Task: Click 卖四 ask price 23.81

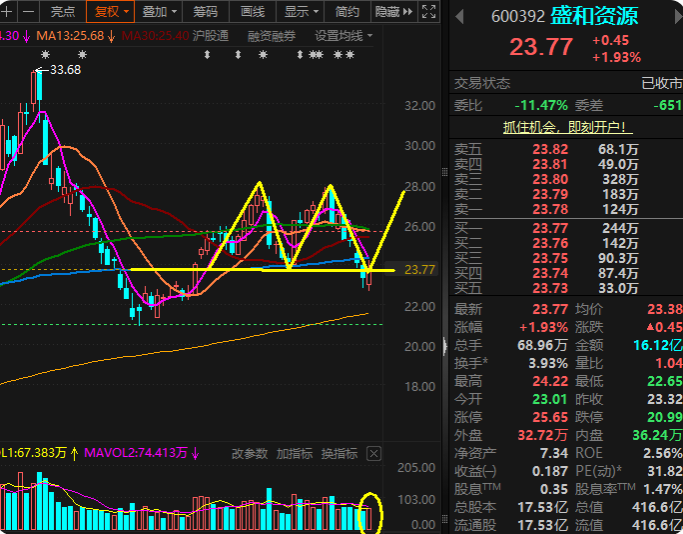Action: pyautogui.click(x=550, y=164)
